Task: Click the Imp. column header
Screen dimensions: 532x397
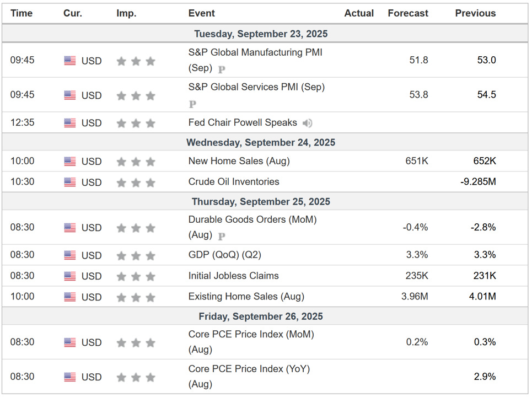Action: 126,13
